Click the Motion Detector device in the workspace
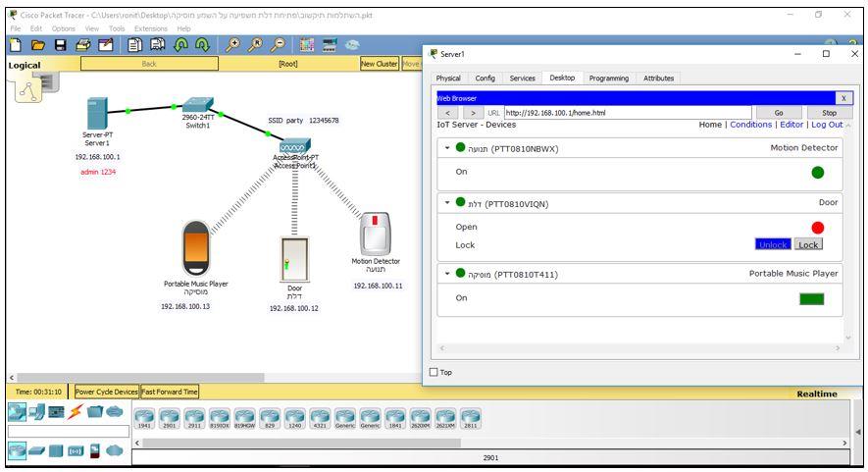 click(x=376, y=234)
